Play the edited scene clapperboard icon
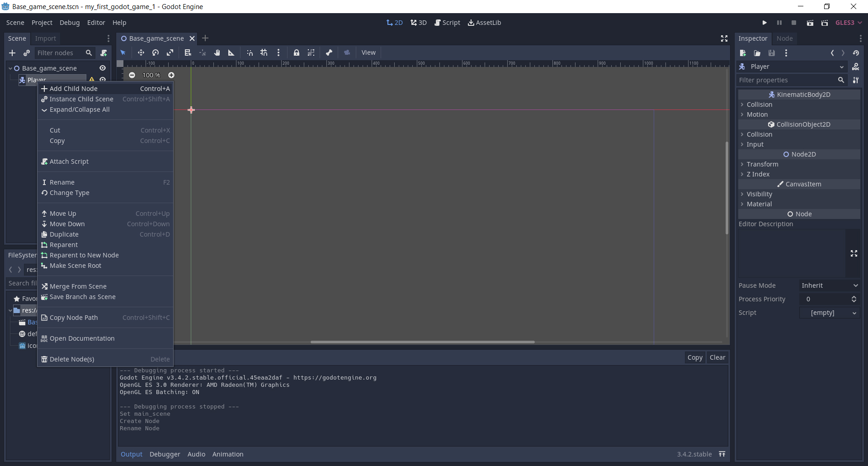 pyautogui.click(x=810, y=23)
